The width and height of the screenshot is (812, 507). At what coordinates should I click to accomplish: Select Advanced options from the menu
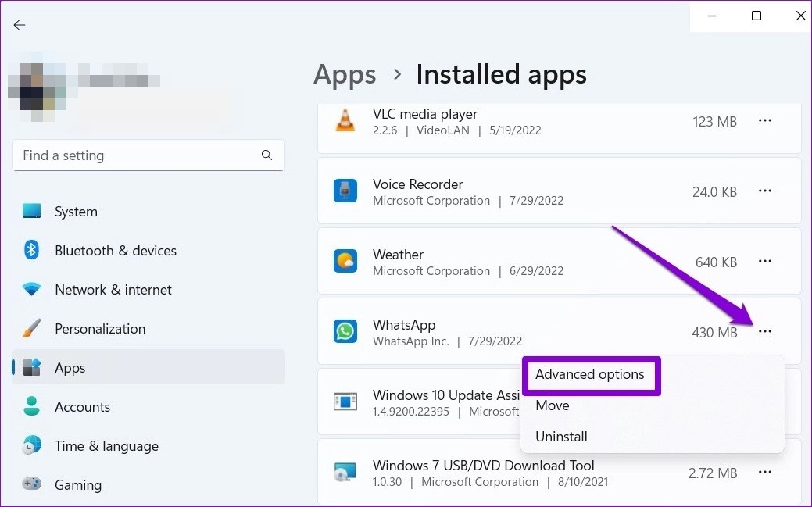coord(590,375)
